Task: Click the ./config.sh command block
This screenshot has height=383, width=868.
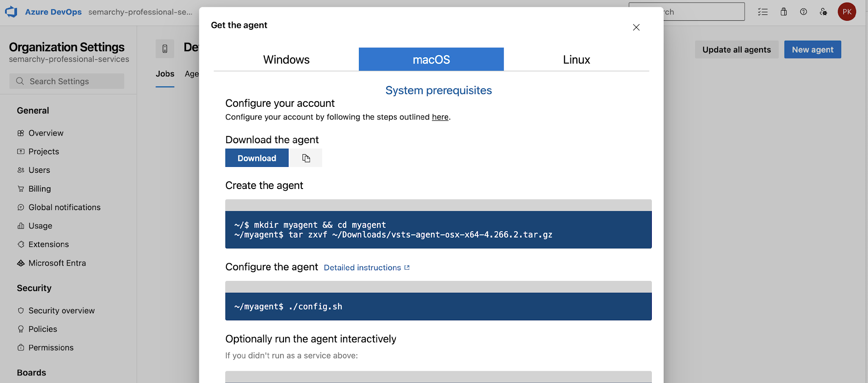Action: coord(438,306)
